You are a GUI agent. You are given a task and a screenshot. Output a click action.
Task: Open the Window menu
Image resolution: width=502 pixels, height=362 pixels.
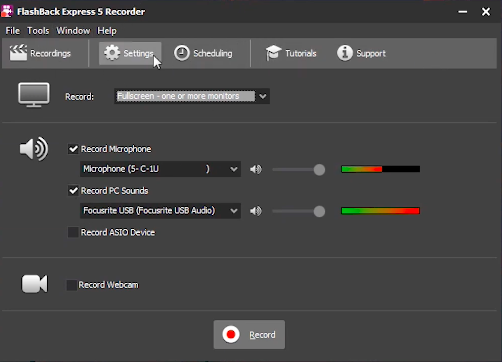pos(73,31)
